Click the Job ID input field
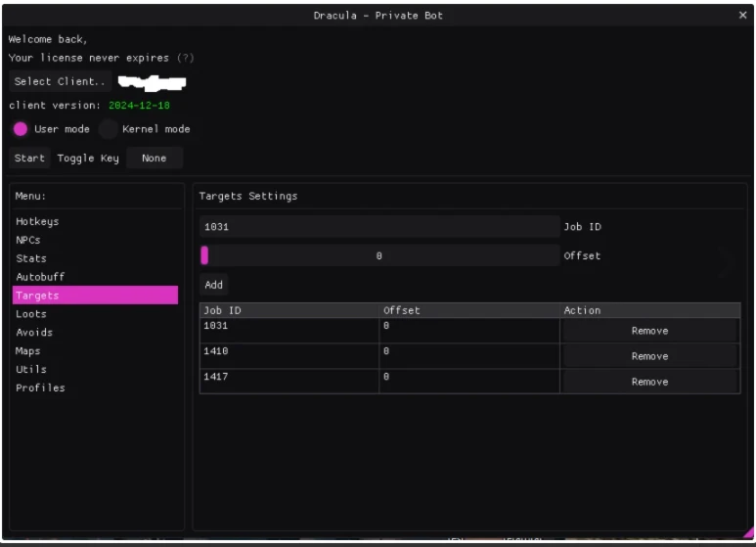This screenshot has height=547, width=756. (379, 227)
